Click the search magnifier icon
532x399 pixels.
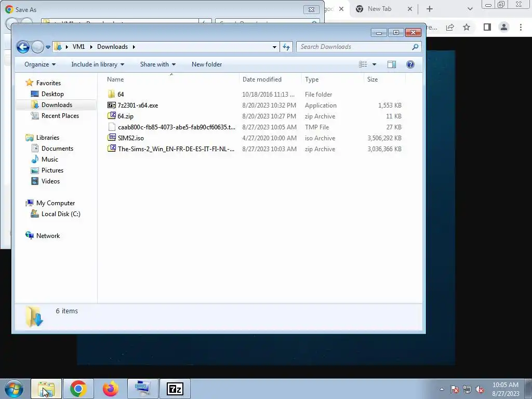[415, 47]
